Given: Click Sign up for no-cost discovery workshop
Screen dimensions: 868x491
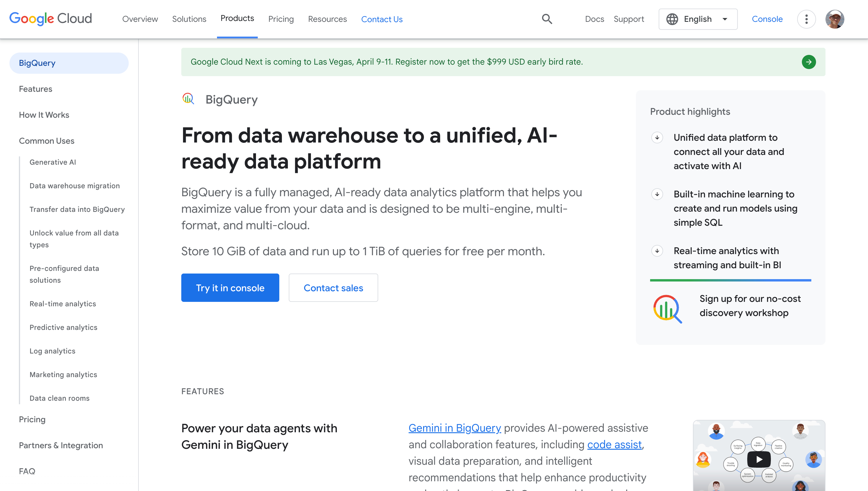Looking at the screenshot, I should [x=750, y=306].
